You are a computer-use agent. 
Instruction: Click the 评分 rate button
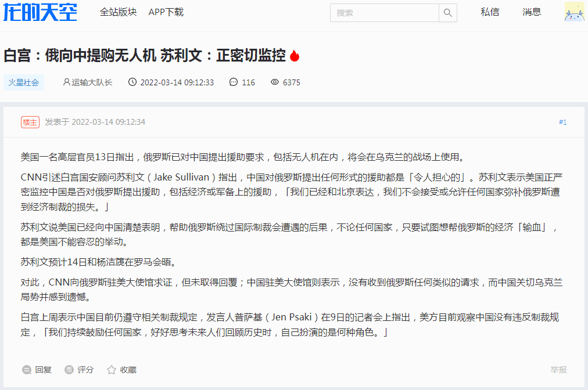79,370
